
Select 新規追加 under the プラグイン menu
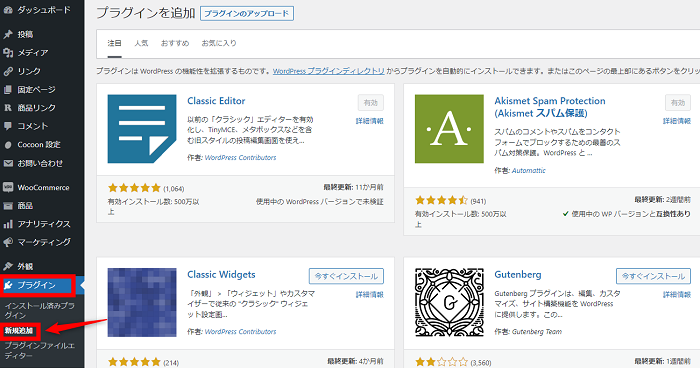19,331
